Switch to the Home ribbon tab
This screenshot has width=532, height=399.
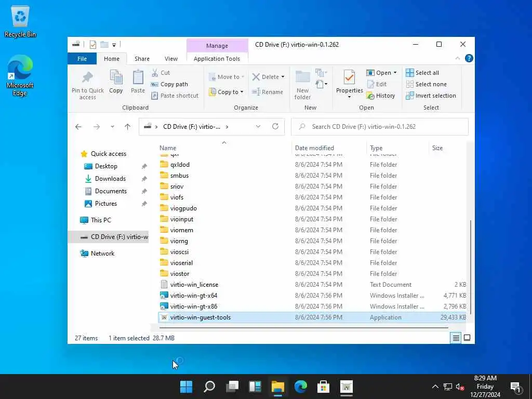point(112,59)
